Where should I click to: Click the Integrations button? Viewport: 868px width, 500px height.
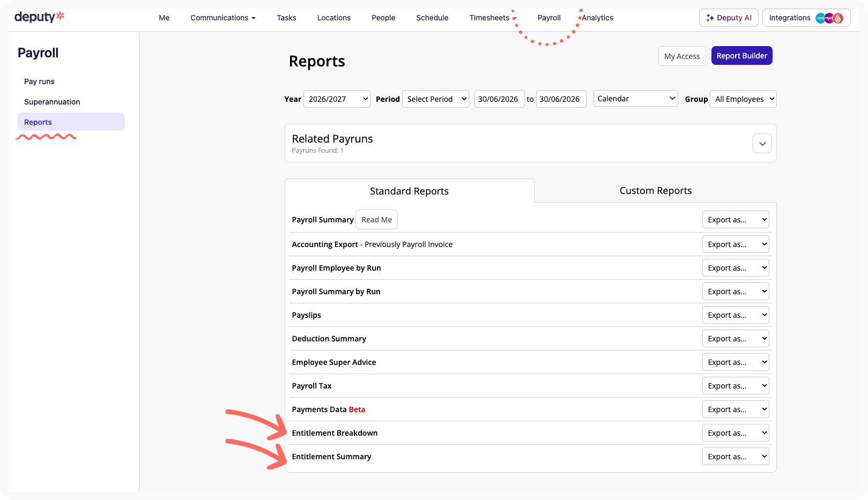[x=806, y=18]
